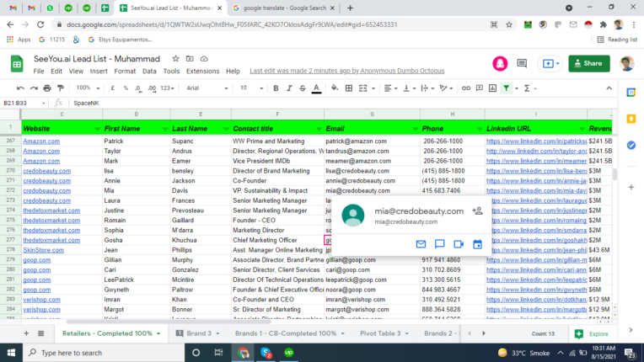Send message chat icon in contact card

tap(439, 244)
